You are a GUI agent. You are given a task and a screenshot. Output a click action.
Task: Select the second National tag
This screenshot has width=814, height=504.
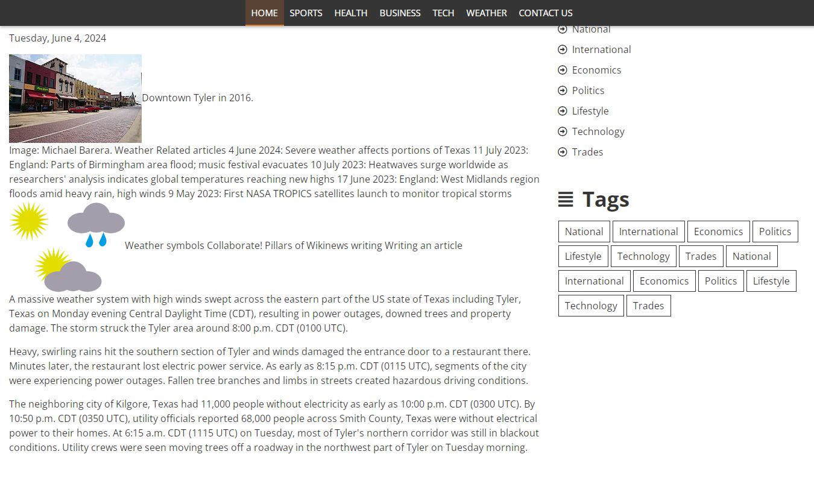752,256
